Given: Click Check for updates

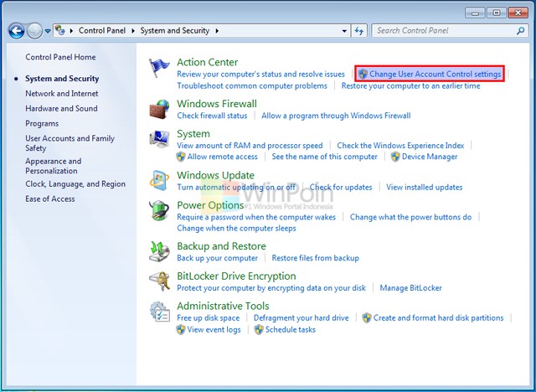Looking at the screenshot, I should [341, 188].
